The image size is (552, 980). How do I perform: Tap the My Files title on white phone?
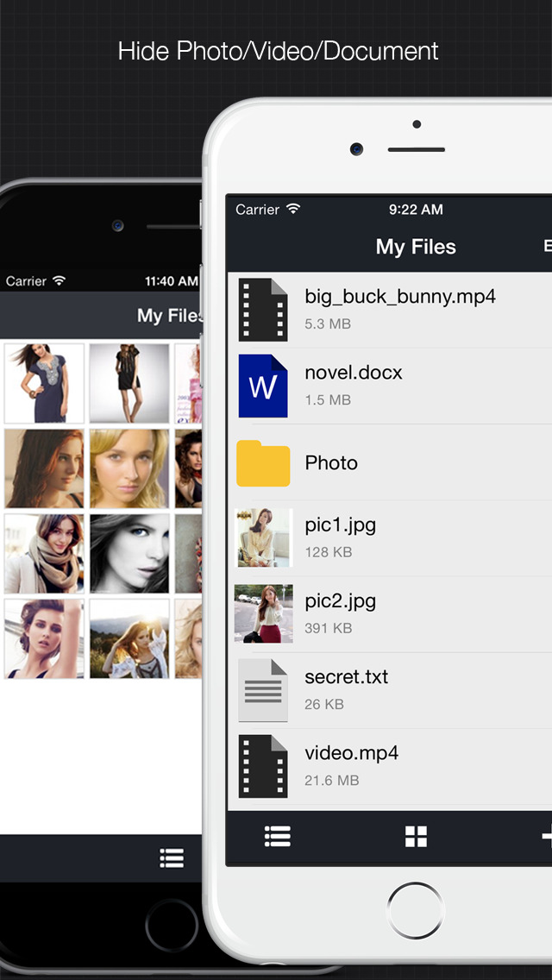coord(416,247)
